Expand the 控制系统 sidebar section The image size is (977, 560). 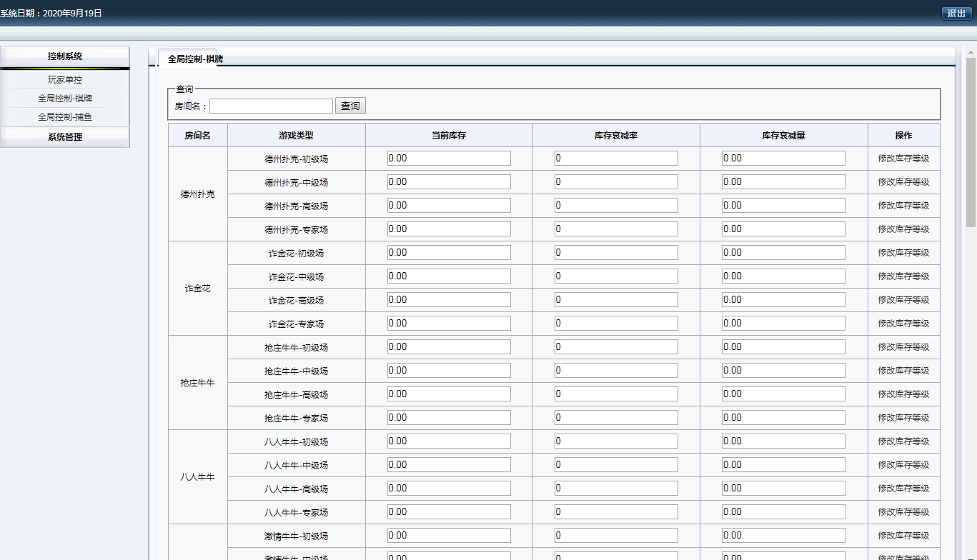coord(65,56)
